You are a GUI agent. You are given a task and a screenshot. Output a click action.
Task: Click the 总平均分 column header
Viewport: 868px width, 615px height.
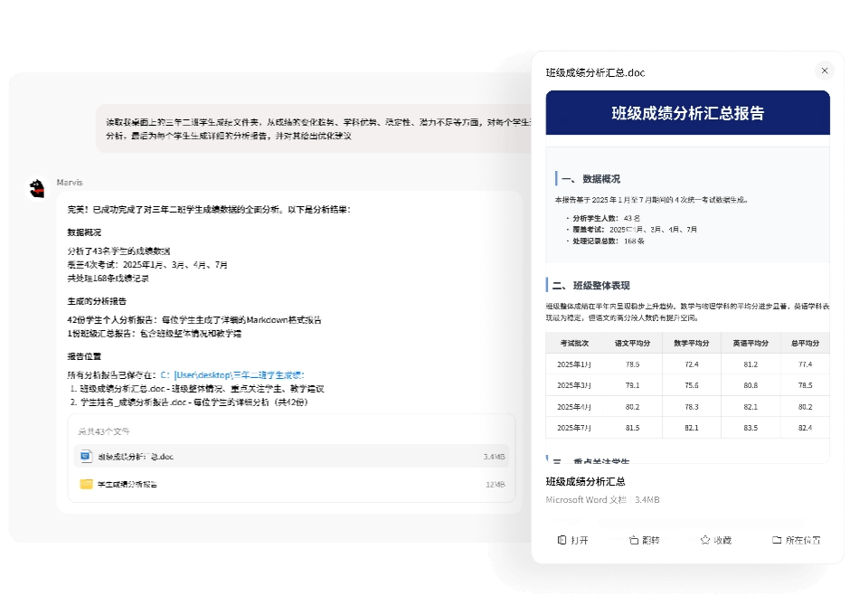(805, 343)
